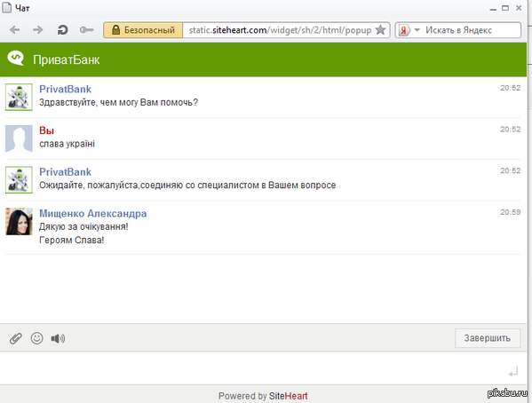
Task: Click the Вы sender name
Action: click(46, 130)
